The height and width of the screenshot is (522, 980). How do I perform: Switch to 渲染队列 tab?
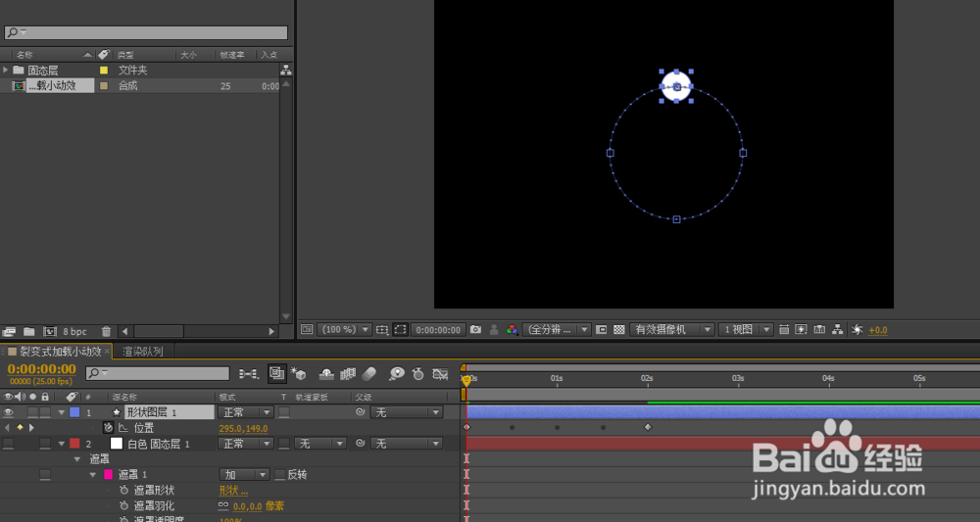(142, 351)
